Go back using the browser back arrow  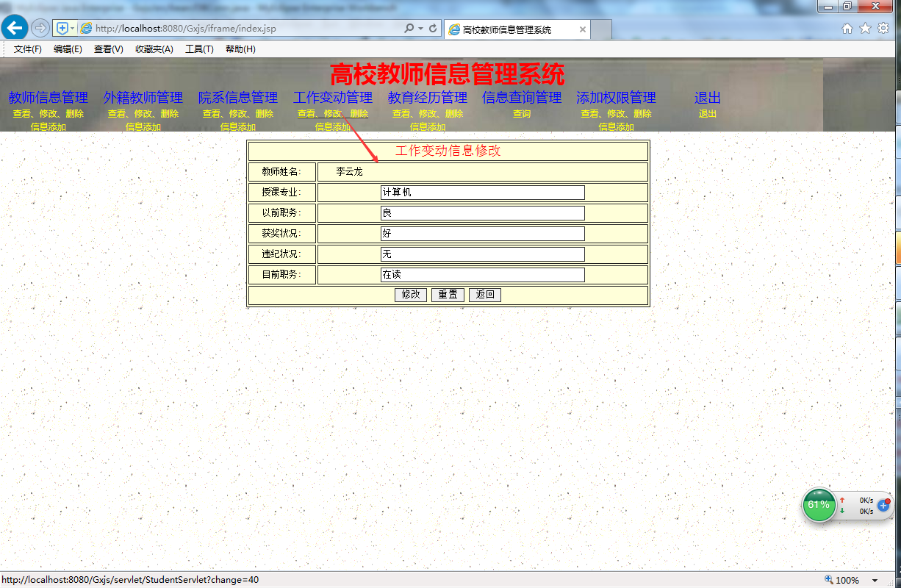tap(15, 29)
